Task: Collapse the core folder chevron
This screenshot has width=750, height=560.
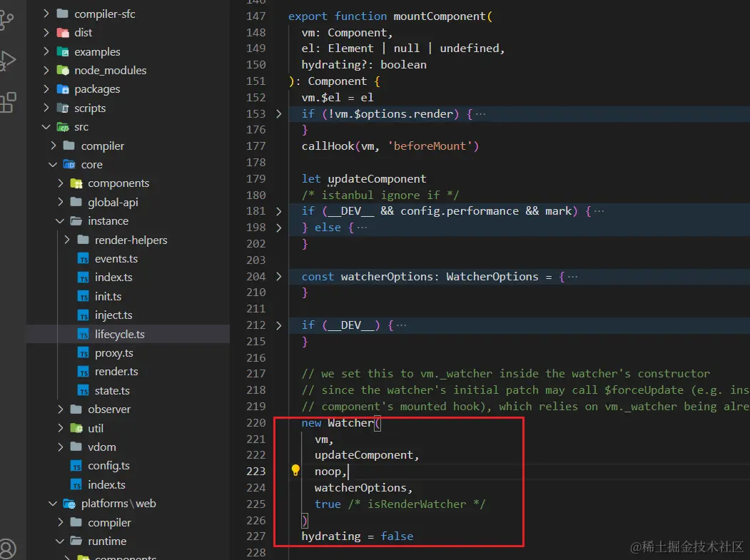Action: click(53, 165)
